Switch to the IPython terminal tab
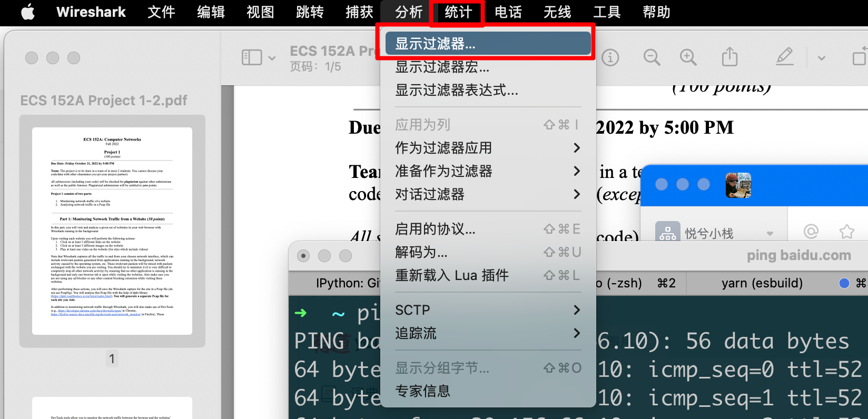The height and width of the screenshot is (419, 868). (x=348, y=283)
